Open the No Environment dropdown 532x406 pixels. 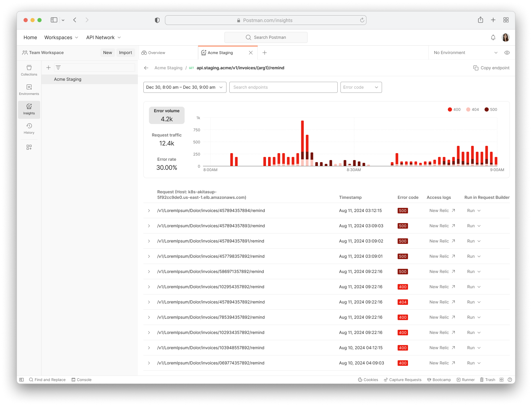pos(465,53)
